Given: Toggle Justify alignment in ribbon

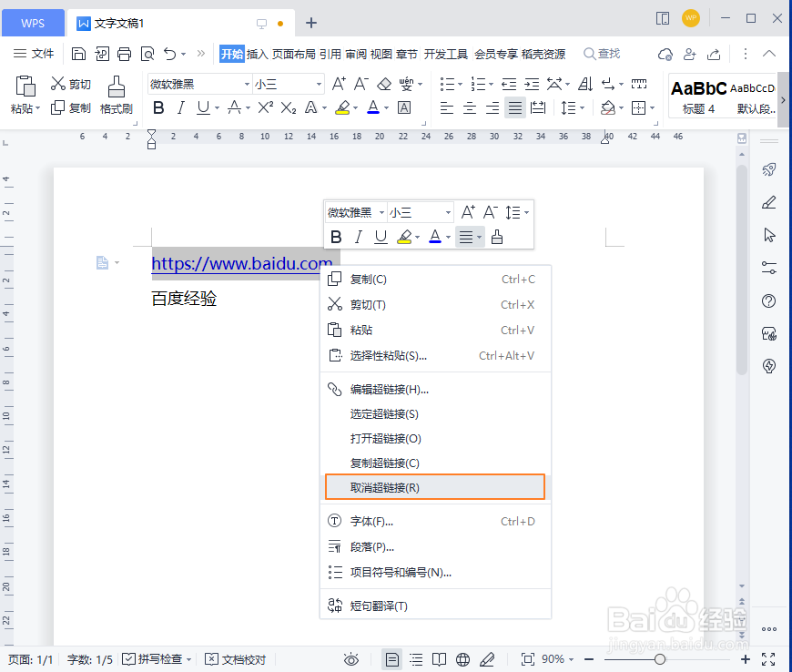Looking at the screenshot, I should (515, 107).
